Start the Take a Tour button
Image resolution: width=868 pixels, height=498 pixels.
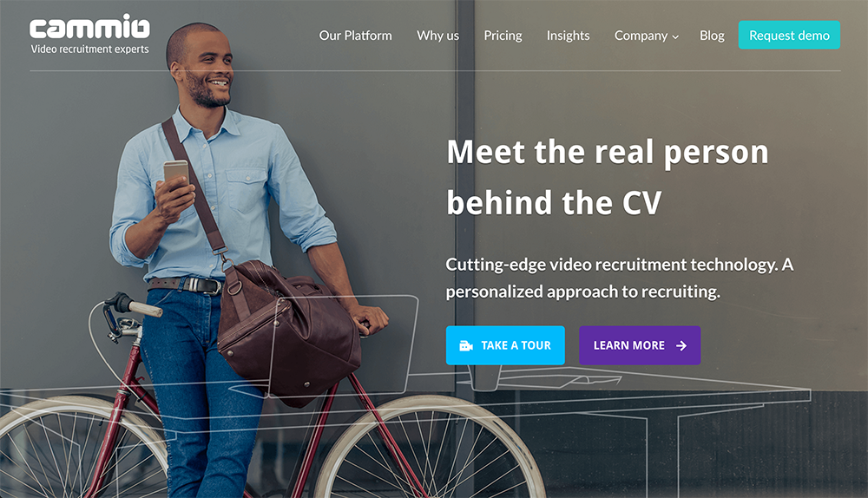pyautogui.click(x=505, y=345)
